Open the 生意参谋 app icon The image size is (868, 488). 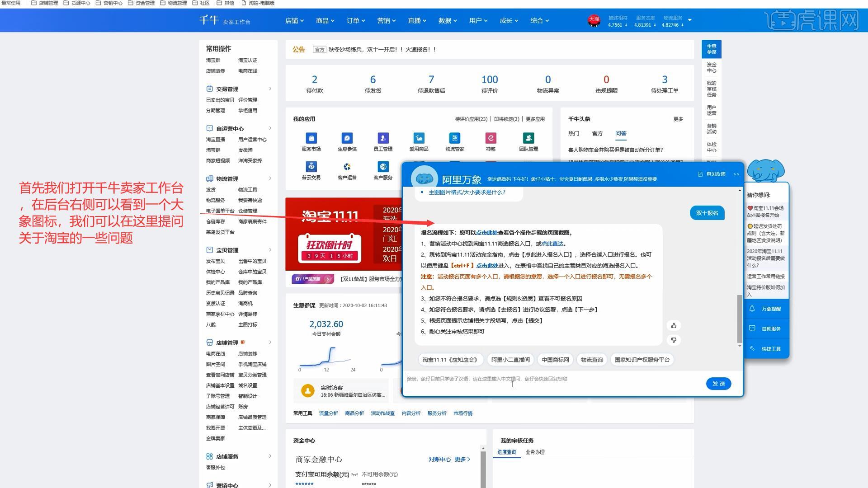coord(347,138)
